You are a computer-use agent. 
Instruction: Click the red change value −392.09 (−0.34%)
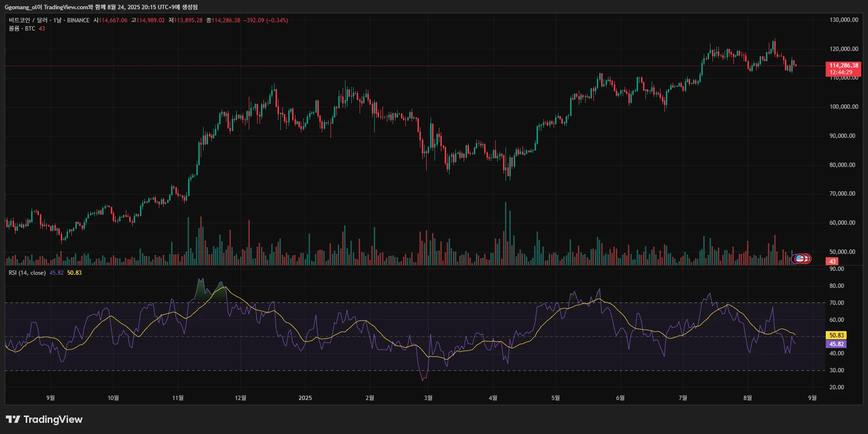click(x=266, y=20)
